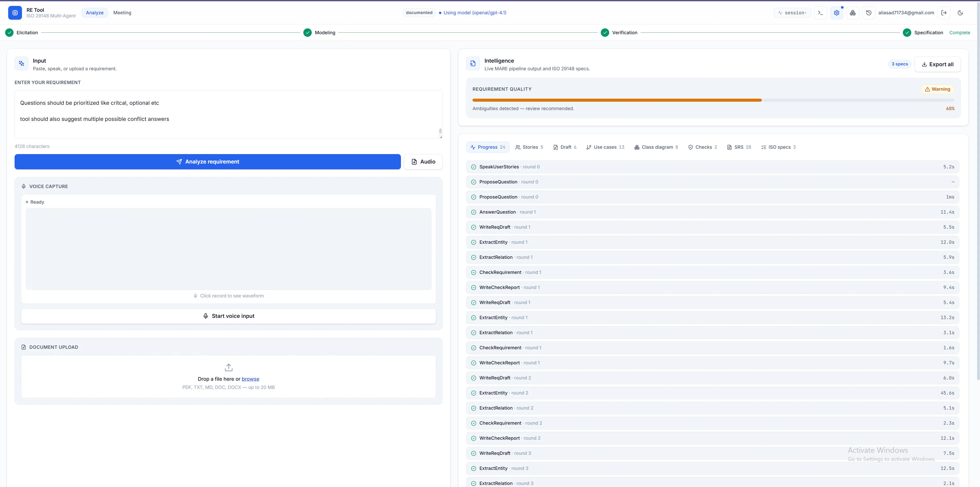Click the aliasad71734@gmail.com account label
Viewport: 980px width, 487px height.
tap(906, 13)
